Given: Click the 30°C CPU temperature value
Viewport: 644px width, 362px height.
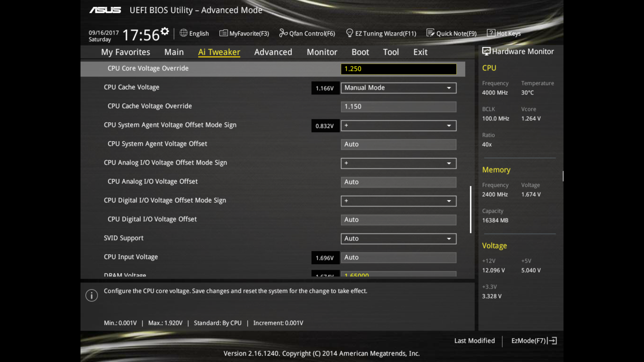Looking at the screenshot, I should tap(527, 93).
